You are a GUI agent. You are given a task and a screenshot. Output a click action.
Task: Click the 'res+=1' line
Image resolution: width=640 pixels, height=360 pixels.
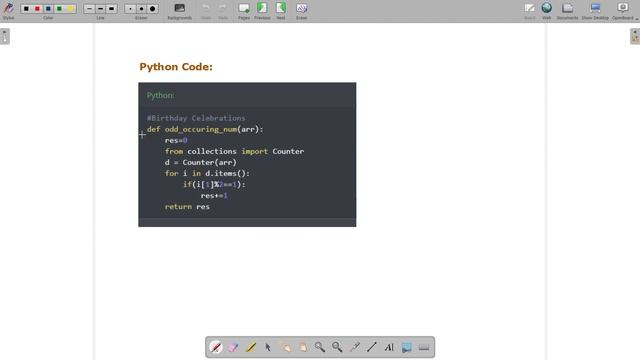click(x=214, y=196)
